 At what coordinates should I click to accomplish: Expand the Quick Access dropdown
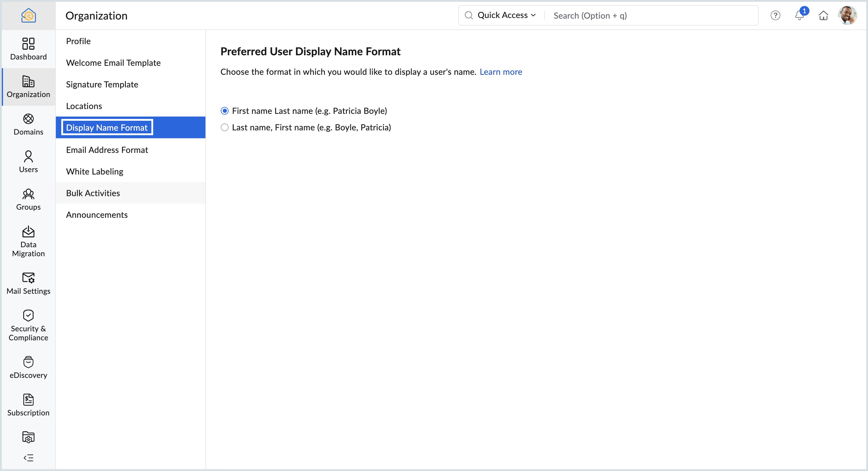(506, 16)
